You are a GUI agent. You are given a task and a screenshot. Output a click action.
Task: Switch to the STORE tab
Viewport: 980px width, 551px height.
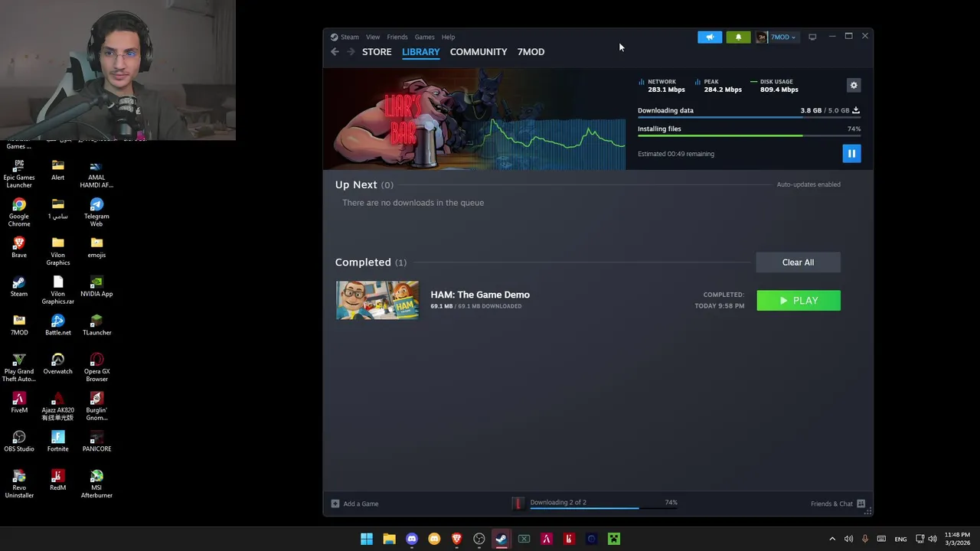[x=377, y=52]
